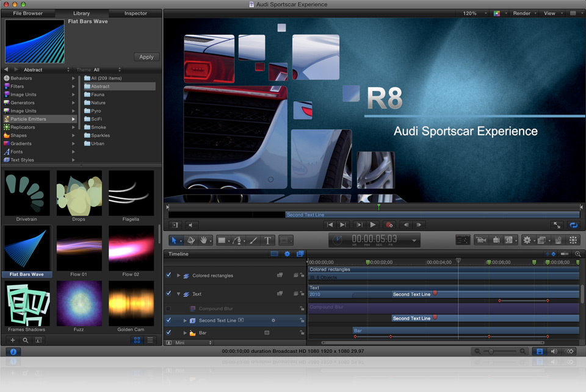Click the Apply button
Screen dimensions: 586x392
[146, 57]
